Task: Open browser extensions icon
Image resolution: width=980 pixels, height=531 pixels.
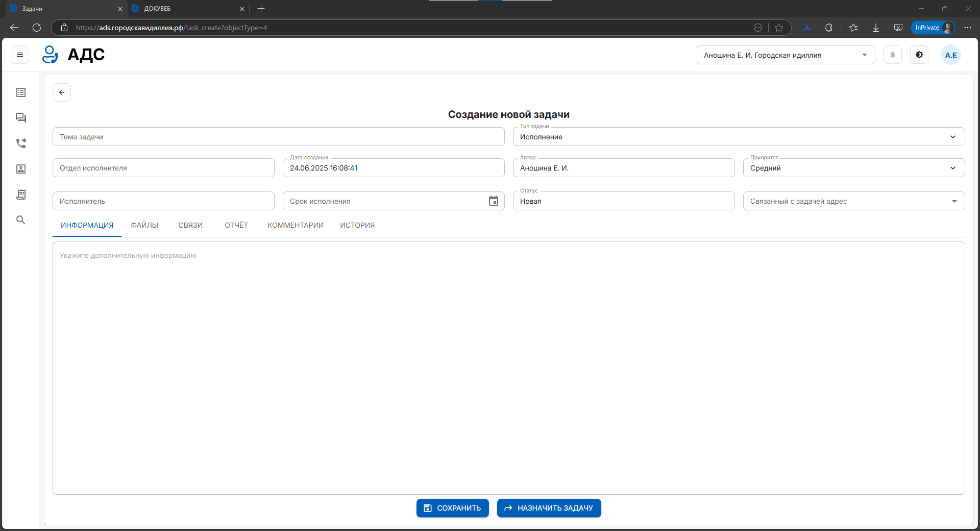Action: point(828,28)
